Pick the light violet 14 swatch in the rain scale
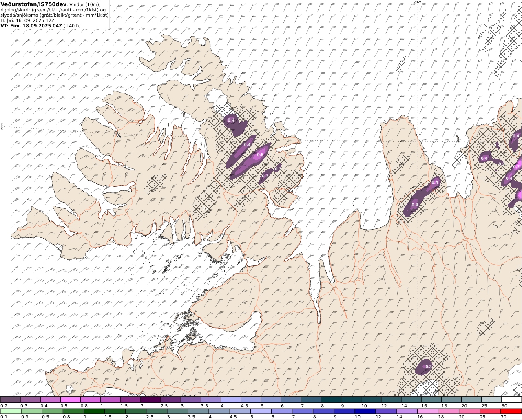 pos(406,411)
